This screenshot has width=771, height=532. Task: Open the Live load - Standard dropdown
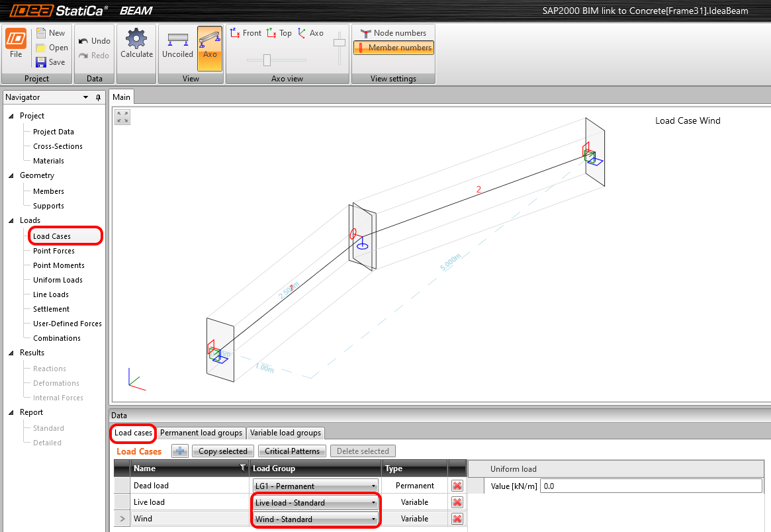click(373, 502)
